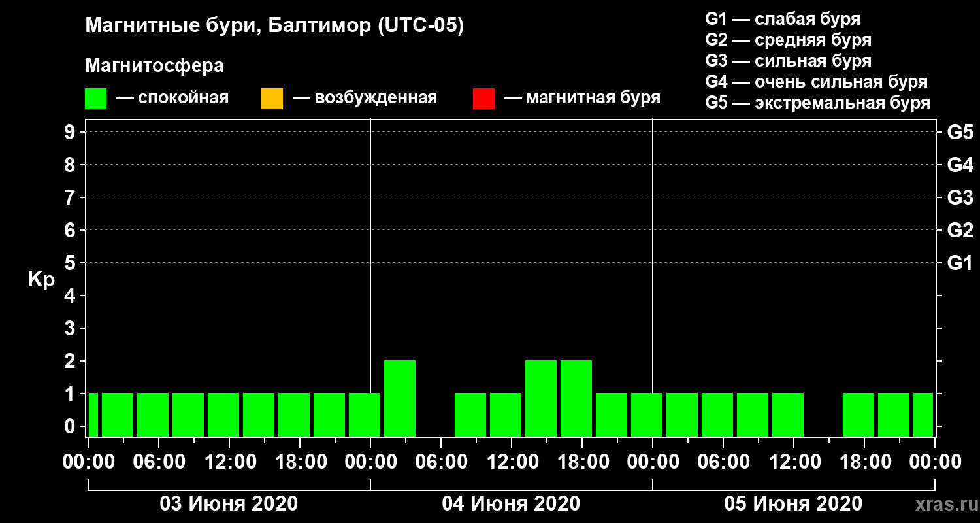Click the orange 'возбужденная' legend swatch
This screenshot has width=980, height=523.
(x=272, y=99)
